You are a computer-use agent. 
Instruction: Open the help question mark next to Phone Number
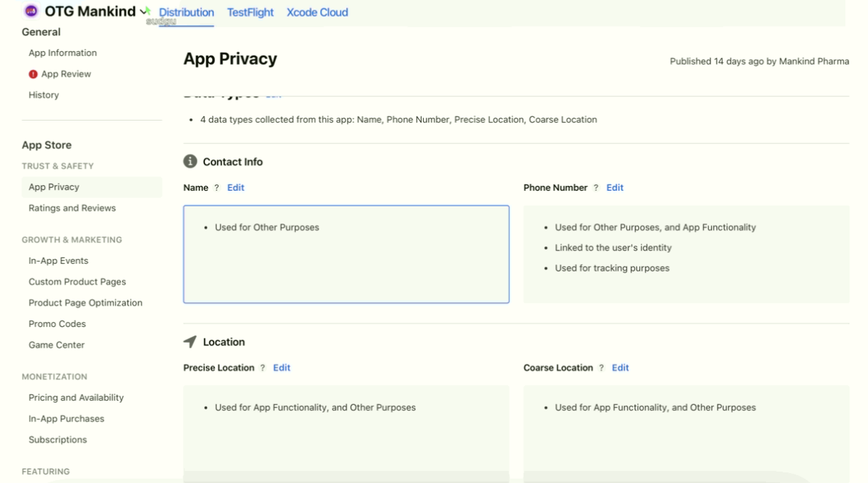click(x=596, y=188)
